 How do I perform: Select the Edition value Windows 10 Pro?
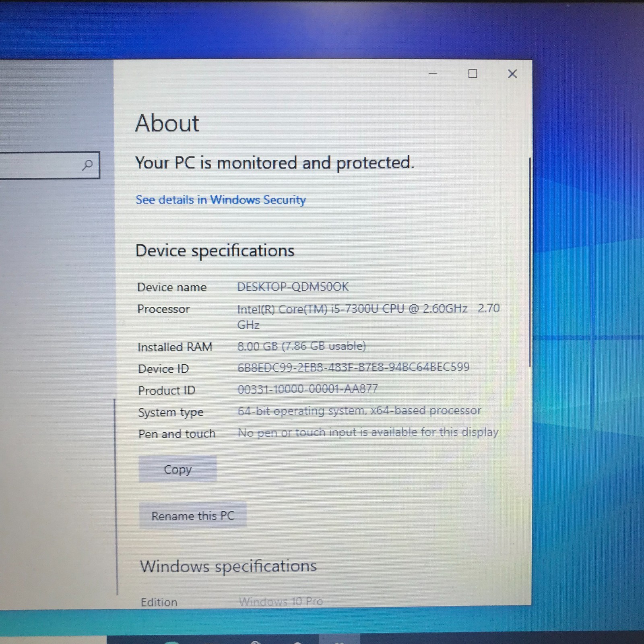281,601
